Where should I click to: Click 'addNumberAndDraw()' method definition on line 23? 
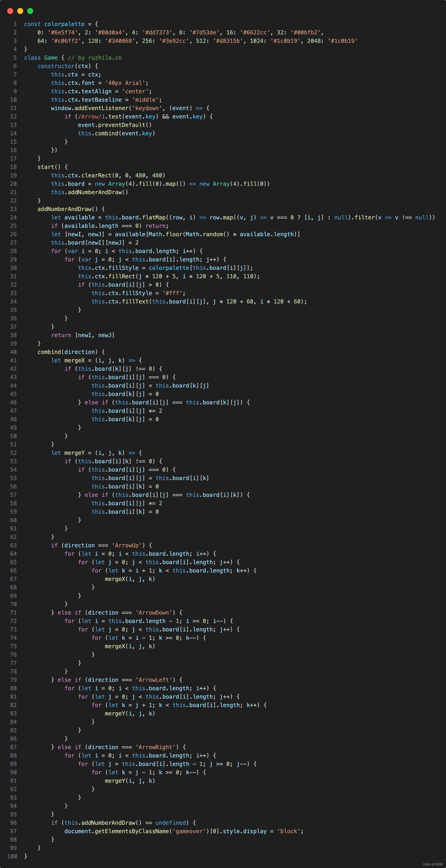tap(67, 209)
